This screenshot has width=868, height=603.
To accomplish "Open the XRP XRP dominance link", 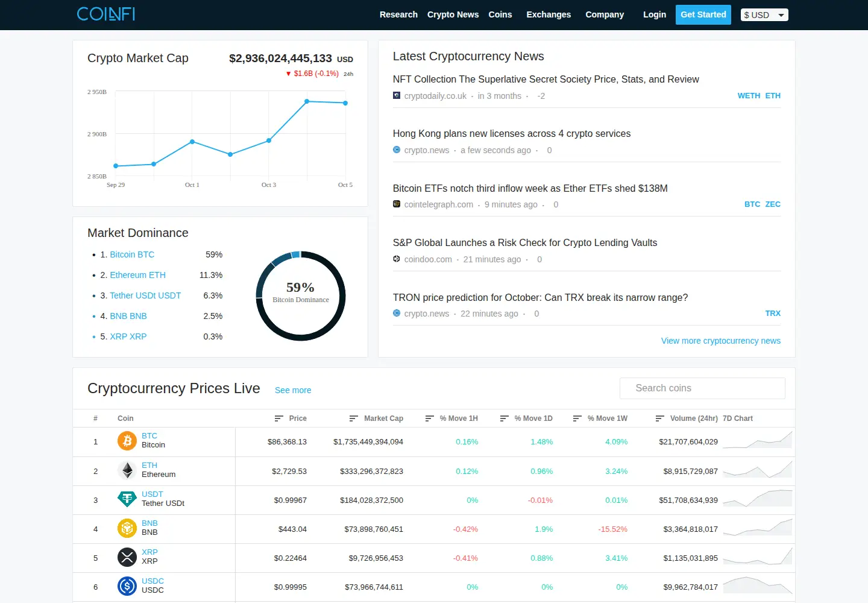I will (128, 336).
